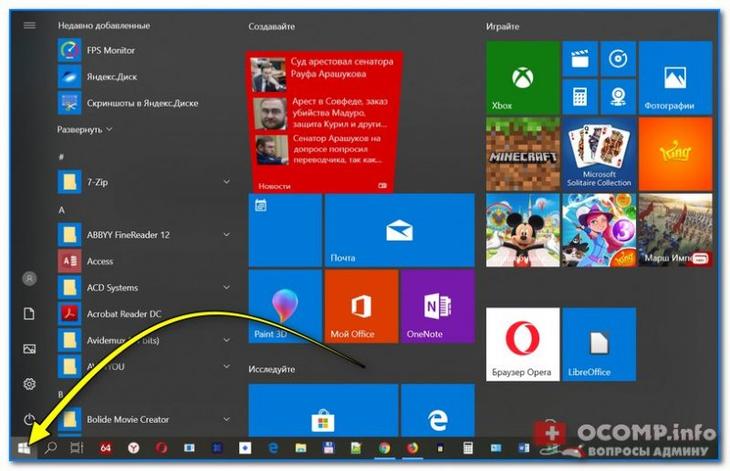
Task: Open the Bubble Witch 3 game tile
Action: pos(599,230)
